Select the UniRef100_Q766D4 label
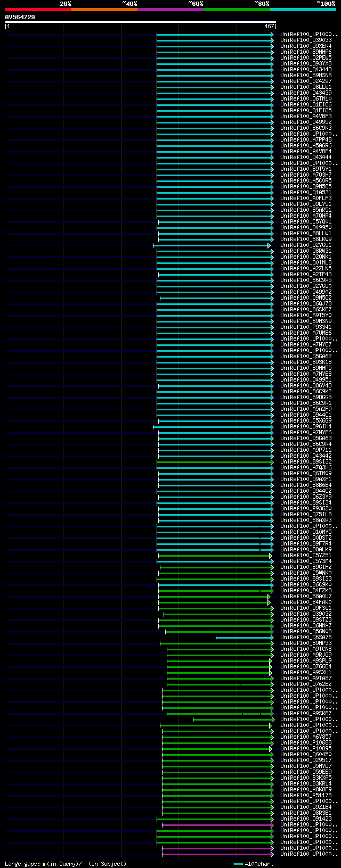This screenshot has width=341, height=868. click(x=306, y=666)
